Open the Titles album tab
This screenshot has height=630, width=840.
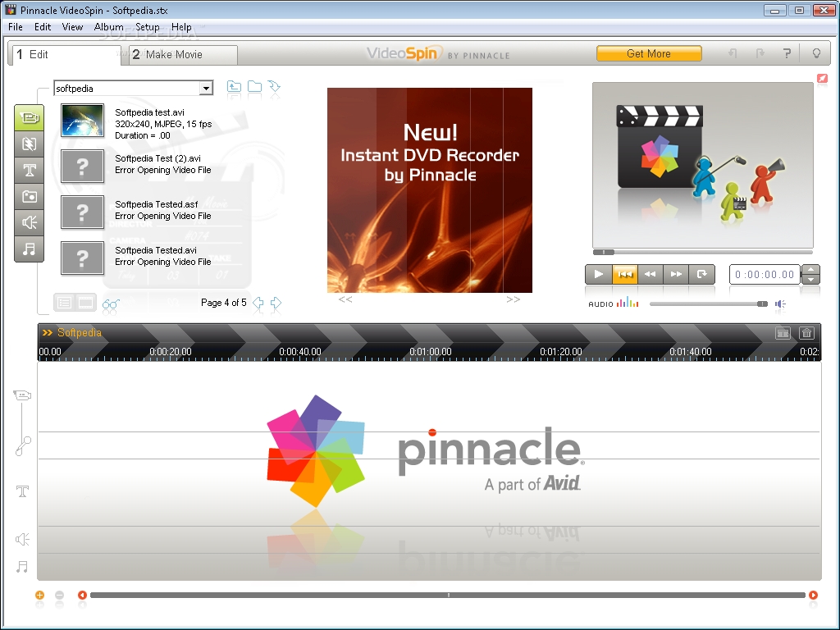click(29, 171)
